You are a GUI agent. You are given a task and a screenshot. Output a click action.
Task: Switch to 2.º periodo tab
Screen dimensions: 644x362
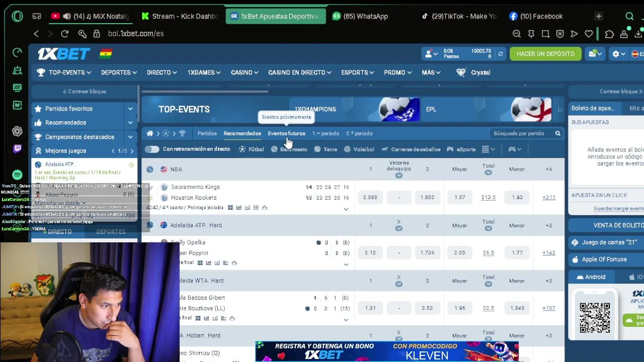359,133
